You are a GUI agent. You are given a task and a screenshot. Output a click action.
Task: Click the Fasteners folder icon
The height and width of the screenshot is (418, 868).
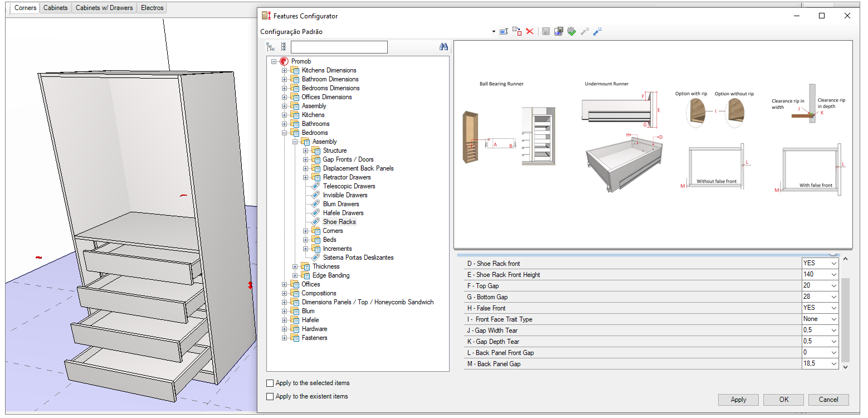(x=295, y=338)
